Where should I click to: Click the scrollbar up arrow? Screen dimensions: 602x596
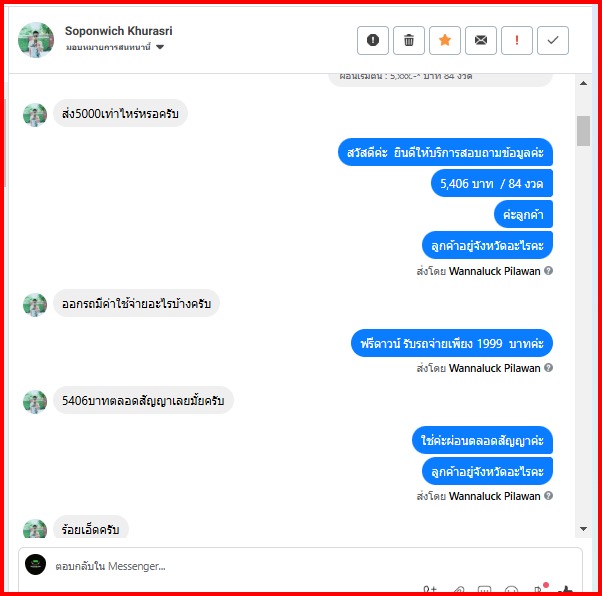pyautogui.click(x=583, y=83)
